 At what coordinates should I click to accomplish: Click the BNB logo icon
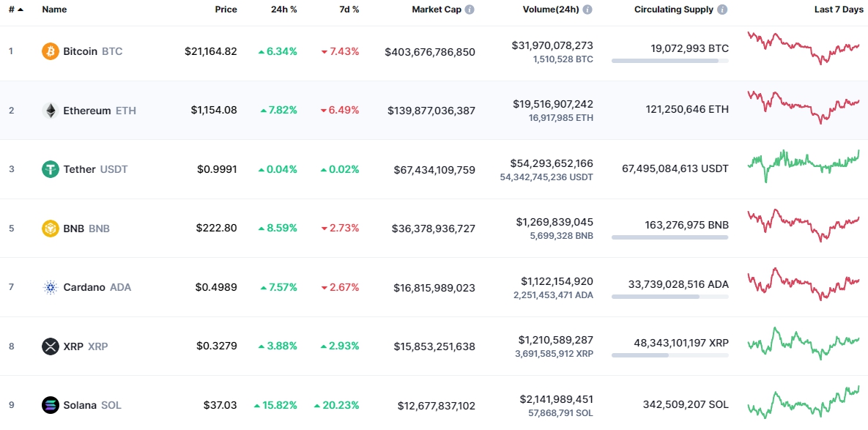click(51, 228)
